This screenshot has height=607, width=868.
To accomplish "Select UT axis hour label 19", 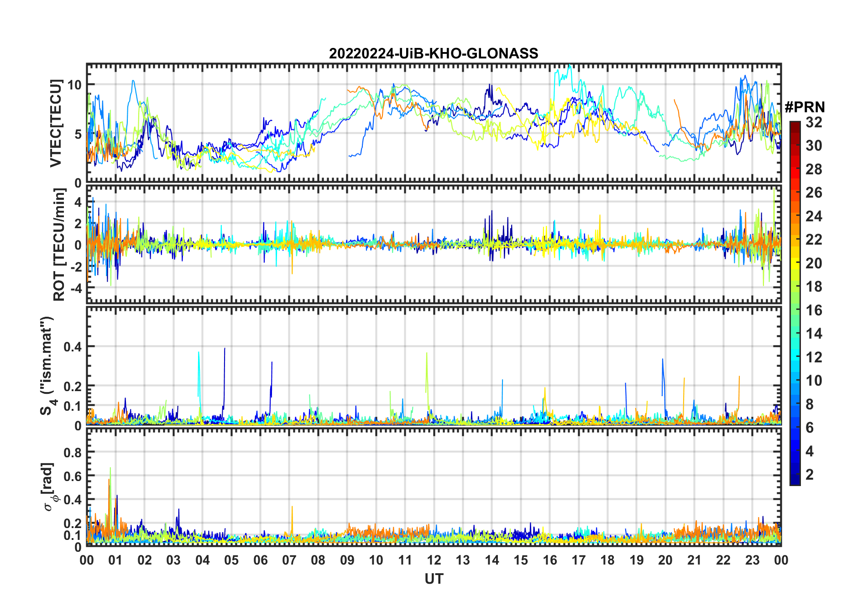I will click(x=637, y=560).
